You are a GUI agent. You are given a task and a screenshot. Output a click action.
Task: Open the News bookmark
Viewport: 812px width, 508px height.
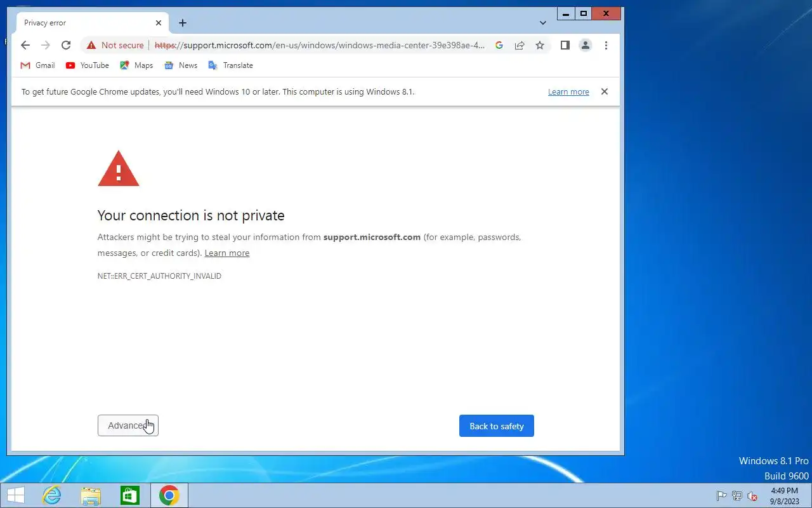pos(181,65)
